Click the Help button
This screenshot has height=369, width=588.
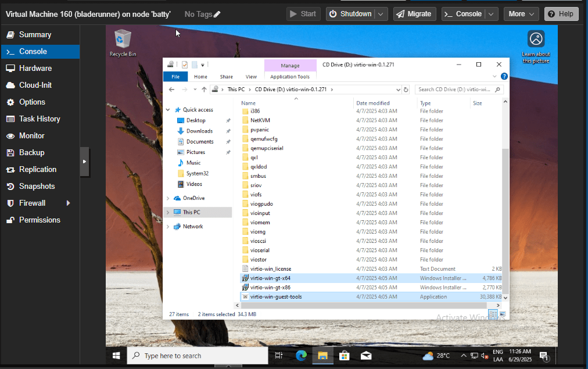click(x=561, y=14)
